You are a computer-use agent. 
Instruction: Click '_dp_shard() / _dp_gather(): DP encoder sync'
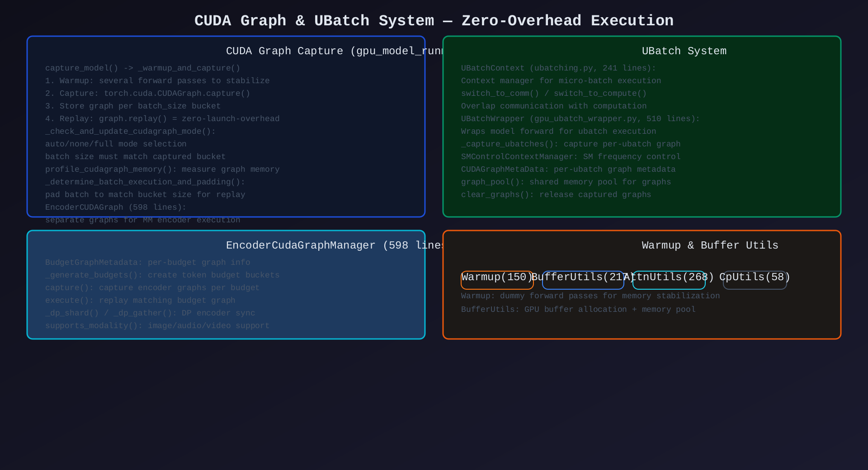coord(150,313)
